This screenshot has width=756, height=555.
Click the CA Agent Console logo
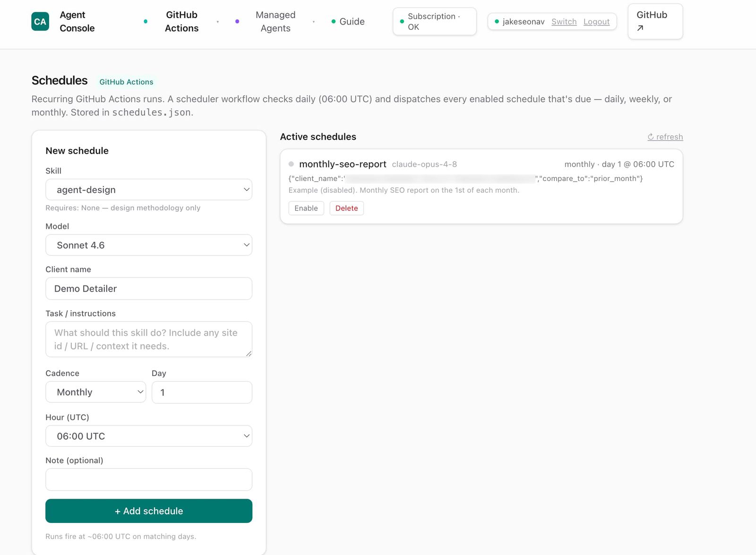[x=40, y=22]
